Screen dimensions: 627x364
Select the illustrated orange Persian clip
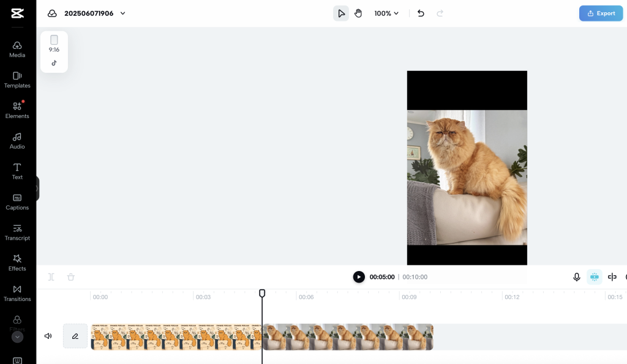[176, 337]
